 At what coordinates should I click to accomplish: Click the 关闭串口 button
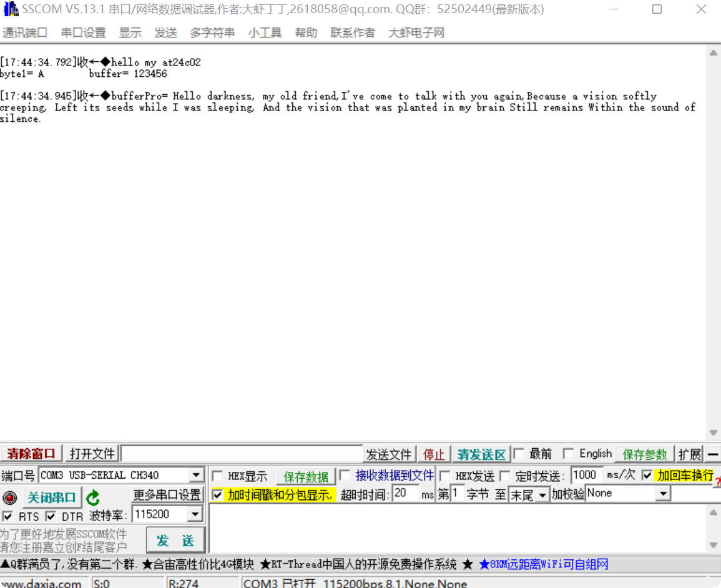[51, 497]
